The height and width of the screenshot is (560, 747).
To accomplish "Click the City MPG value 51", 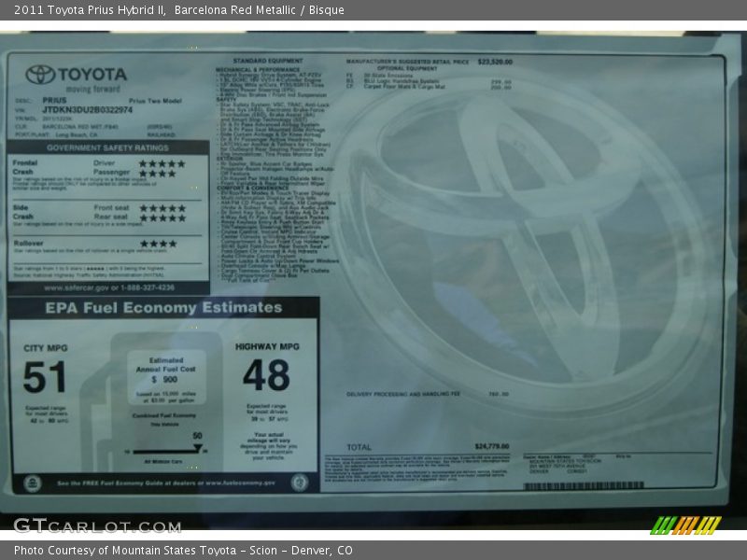I will click(44, 377).
